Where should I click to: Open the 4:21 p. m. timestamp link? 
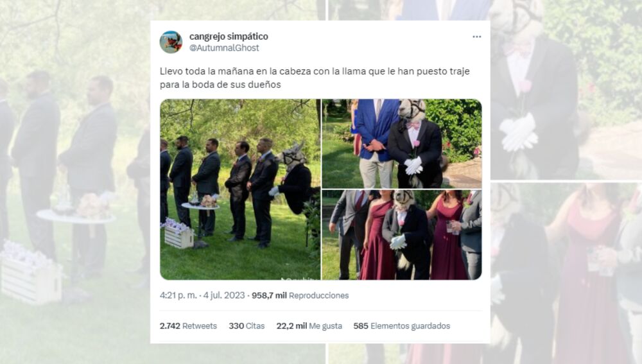(178, 295)
